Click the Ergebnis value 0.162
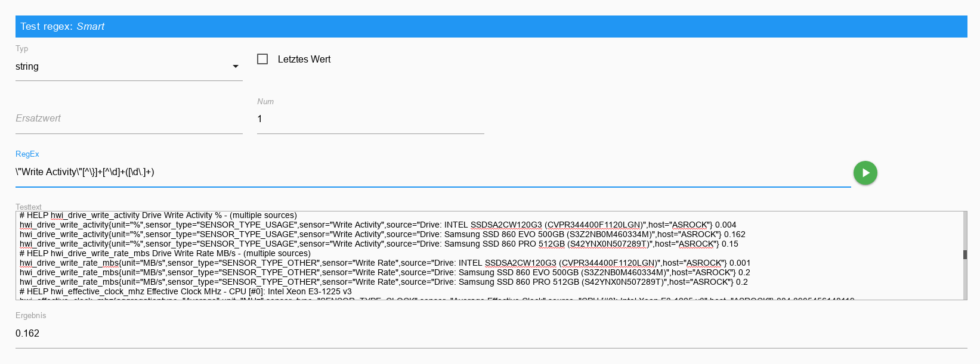 [x=27, y=333]
